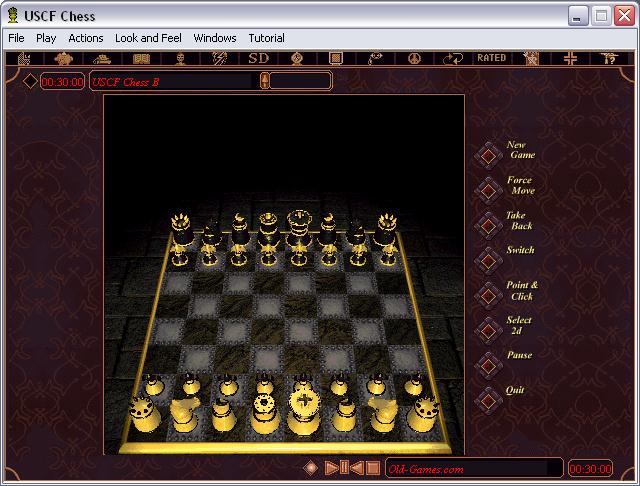Click the Old-Games.com player name
Screen dimensions: 640x486
[x=426, y=469]
